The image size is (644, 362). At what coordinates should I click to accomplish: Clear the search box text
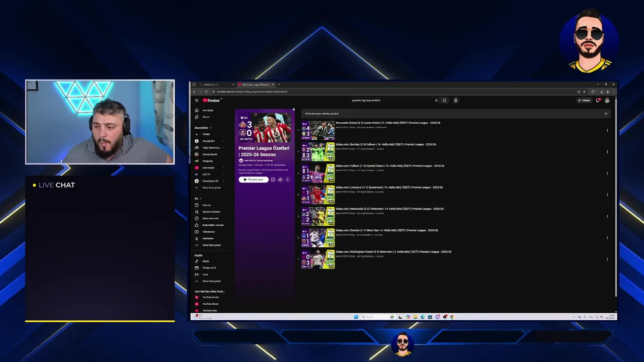coord(436,100)
